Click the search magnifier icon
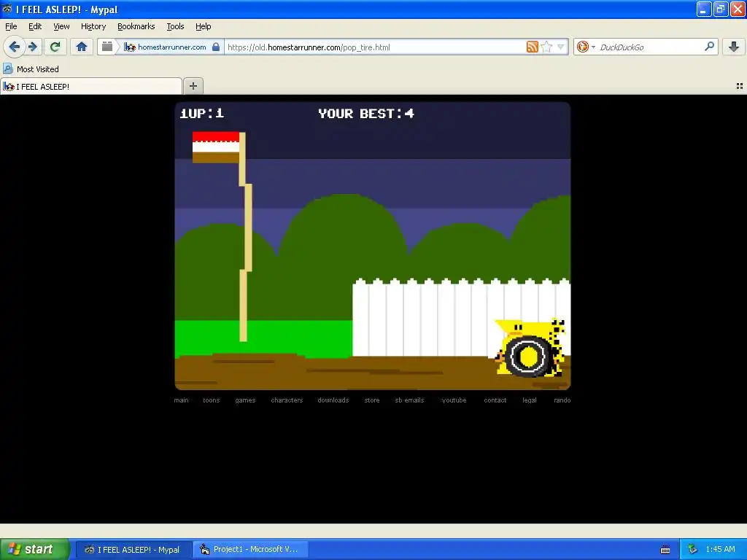Viewport: 747px width, 560px height. pos(709,46)
